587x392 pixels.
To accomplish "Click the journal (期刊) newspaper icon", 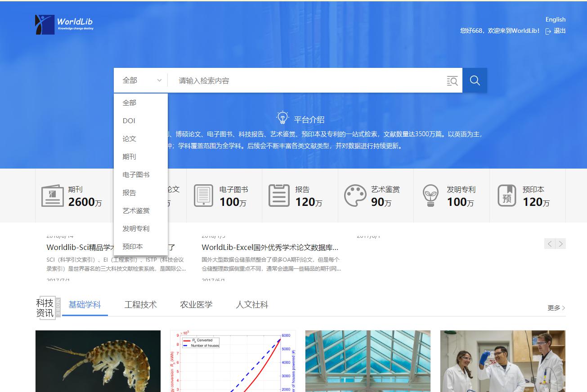I will coord(52,196).
